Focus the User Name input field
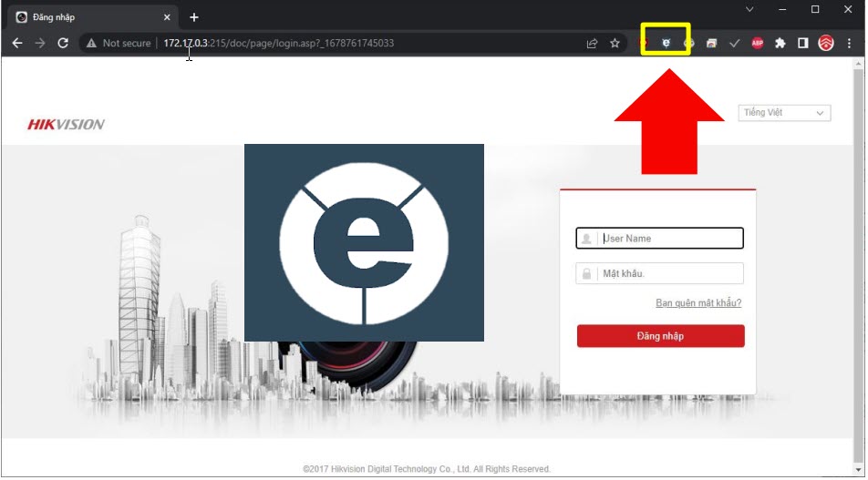 tap(670, 239)
